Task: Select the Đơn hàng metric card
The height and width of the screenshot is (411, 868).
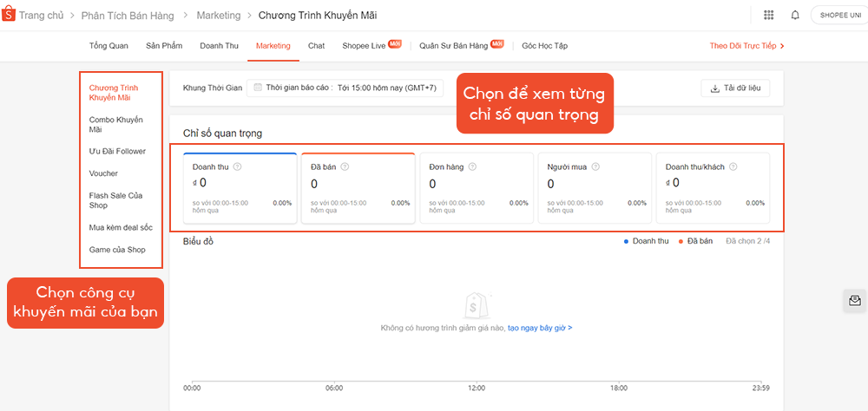Action: coord(477,188)
